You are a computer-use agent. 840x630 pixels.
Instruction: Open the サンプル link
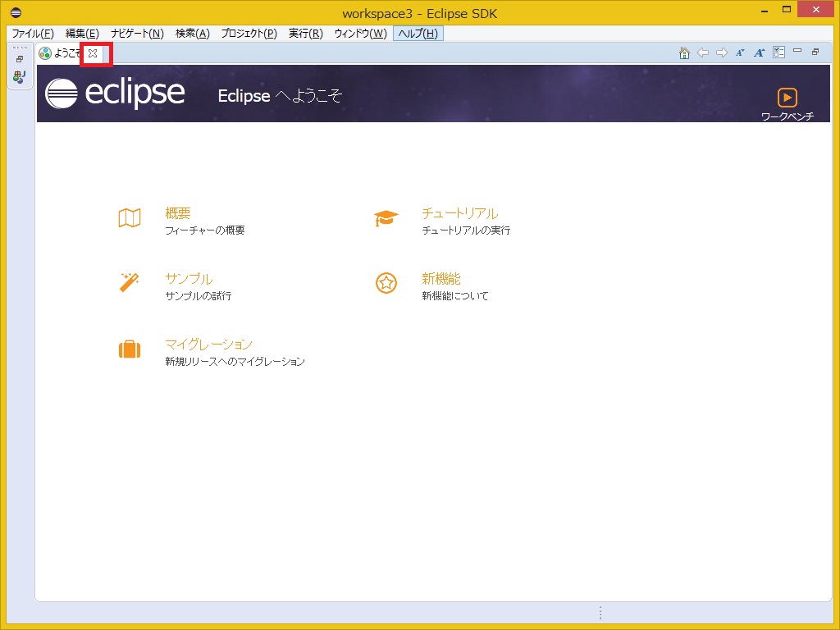(189, 279)
